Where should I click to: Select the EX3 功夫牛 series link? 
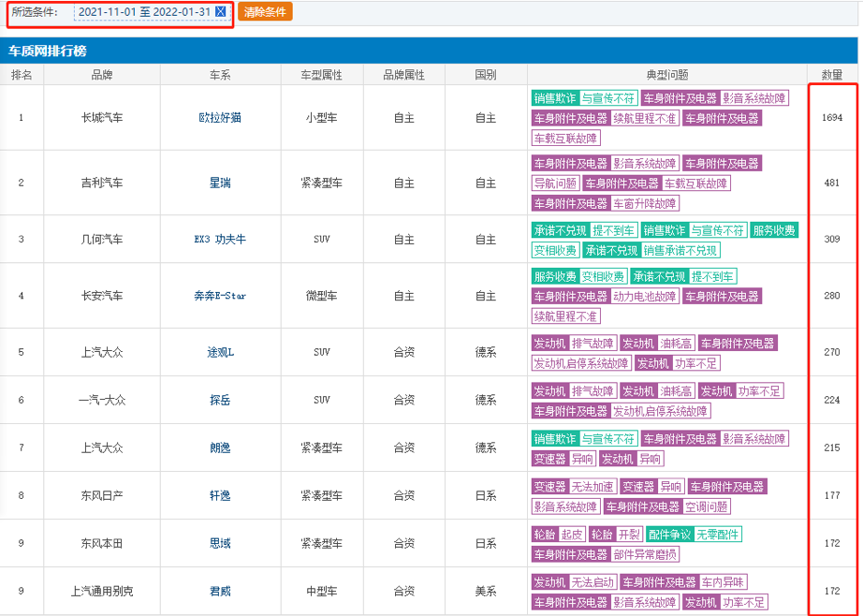[x=220, y=240]
